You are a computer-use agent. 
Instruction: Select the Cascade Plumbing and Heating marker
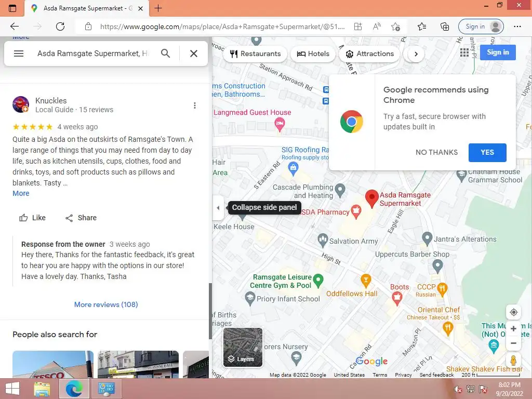pyautogui.click(x=340, y=190)
